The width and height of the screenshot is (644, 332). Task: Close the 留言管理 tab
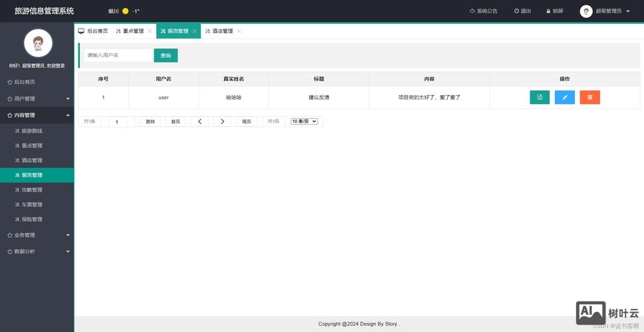coord(194,31)
